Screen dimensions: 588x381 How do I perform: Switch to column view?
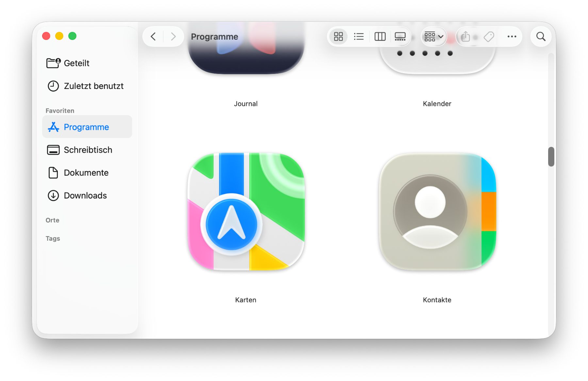(380, 37)
